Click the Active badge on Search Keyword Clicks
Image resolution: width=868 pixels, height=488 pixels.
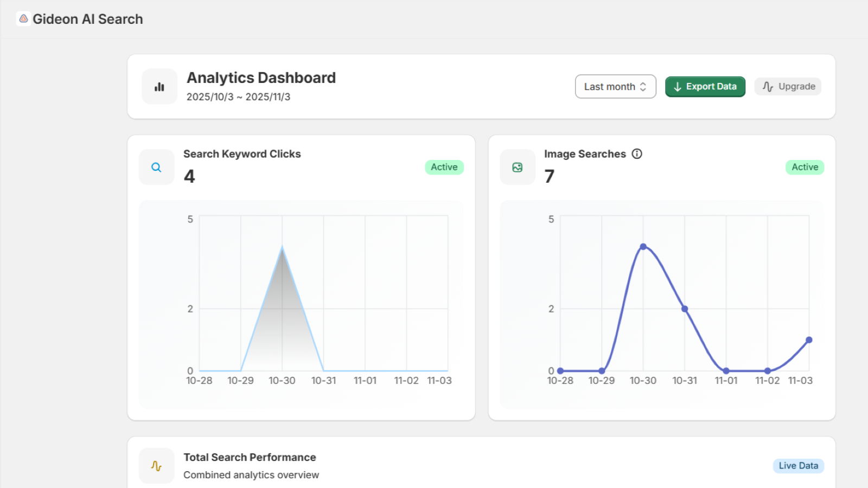click(x=444, y=168)
